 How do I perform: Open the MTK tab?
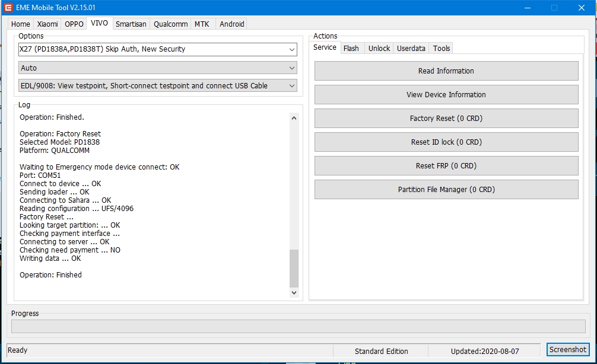[x=202, y=24]
